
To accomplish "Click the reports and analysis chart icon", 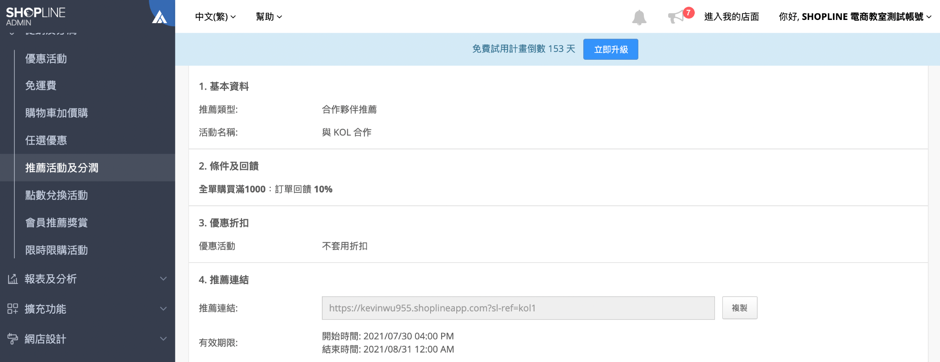I will click(12, 279).
